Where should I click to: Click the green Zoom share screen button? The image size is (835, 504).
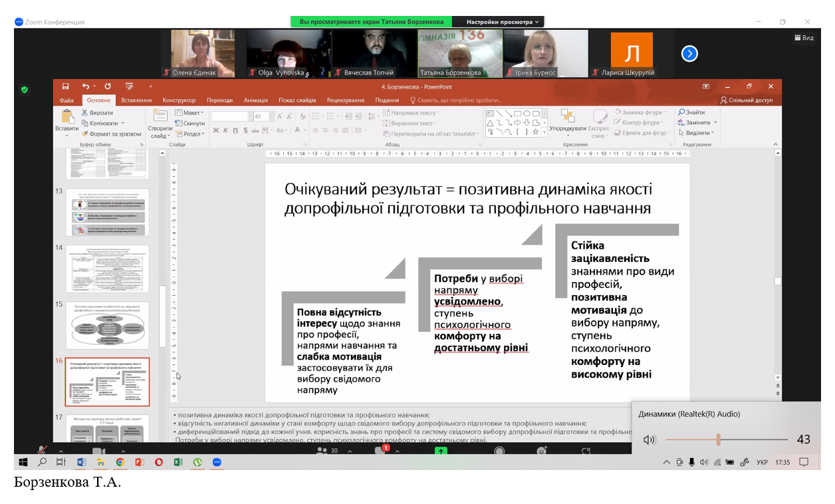tap(440, 451)
